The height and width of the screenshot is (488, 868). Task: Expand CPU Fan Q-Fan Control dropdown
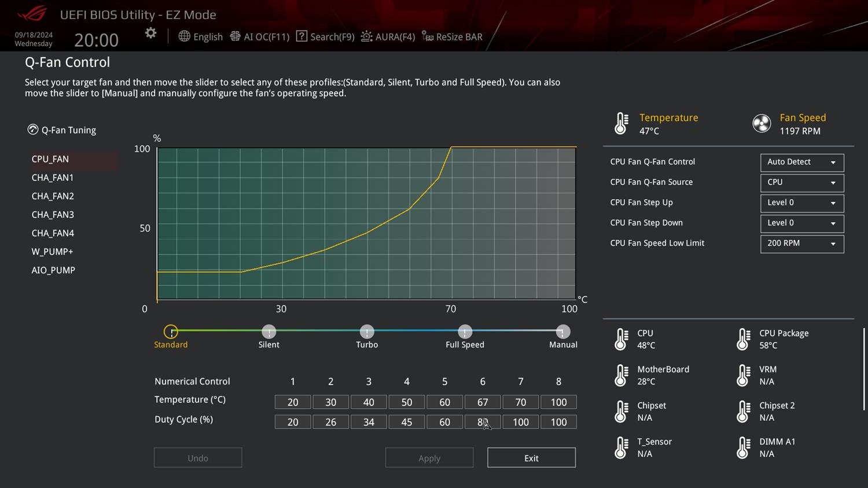coord(801,162)
